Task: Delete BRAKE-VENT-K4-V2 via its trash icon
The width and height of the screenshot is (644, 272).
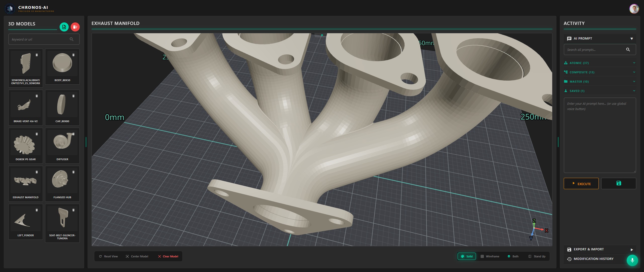Action: point(37,96)
